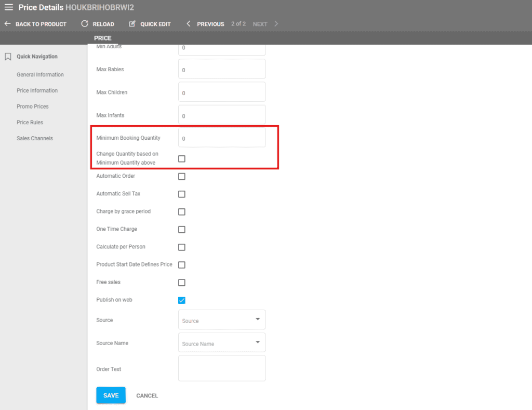Click the Minimum Booking Quantity input field
This screenshot has width=532, height=410.
[x=222, y=138]
